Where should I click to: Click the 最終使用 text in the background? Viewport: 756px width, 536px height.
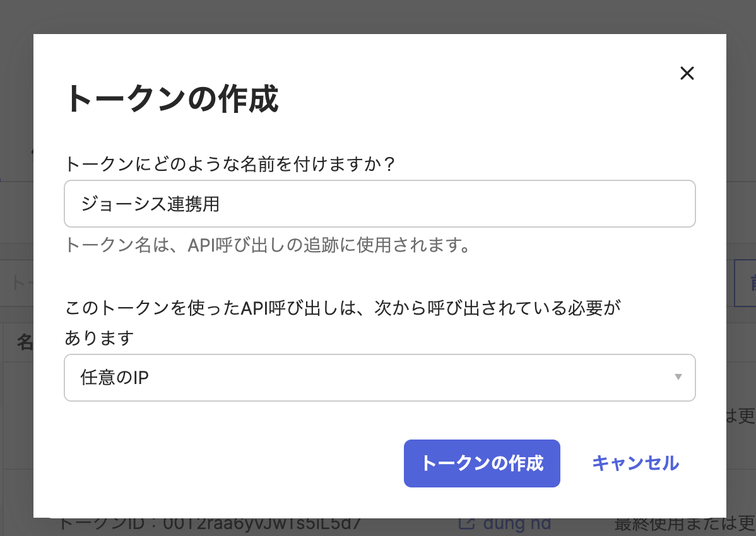coord(682,525)
